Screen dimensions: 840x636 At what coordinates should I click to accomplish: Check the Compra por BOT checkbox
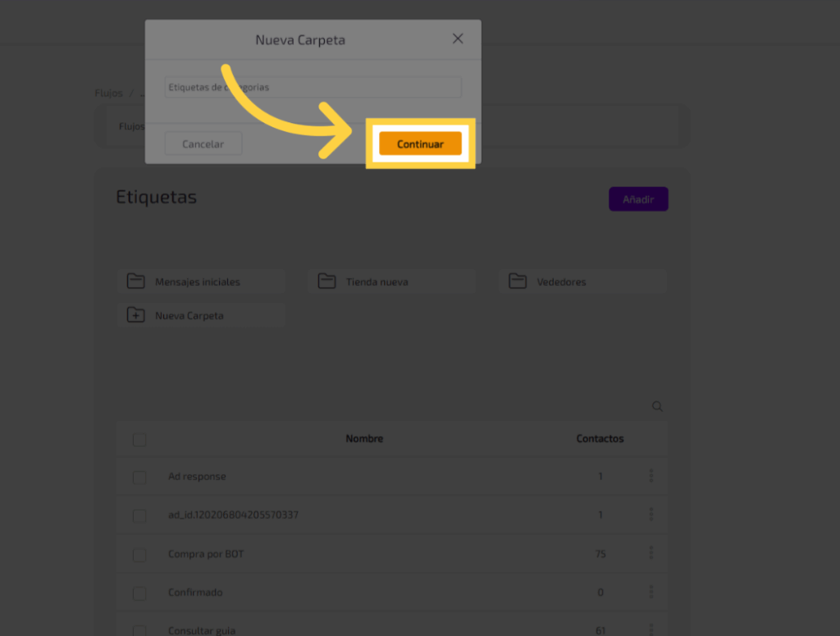point(139,555)
